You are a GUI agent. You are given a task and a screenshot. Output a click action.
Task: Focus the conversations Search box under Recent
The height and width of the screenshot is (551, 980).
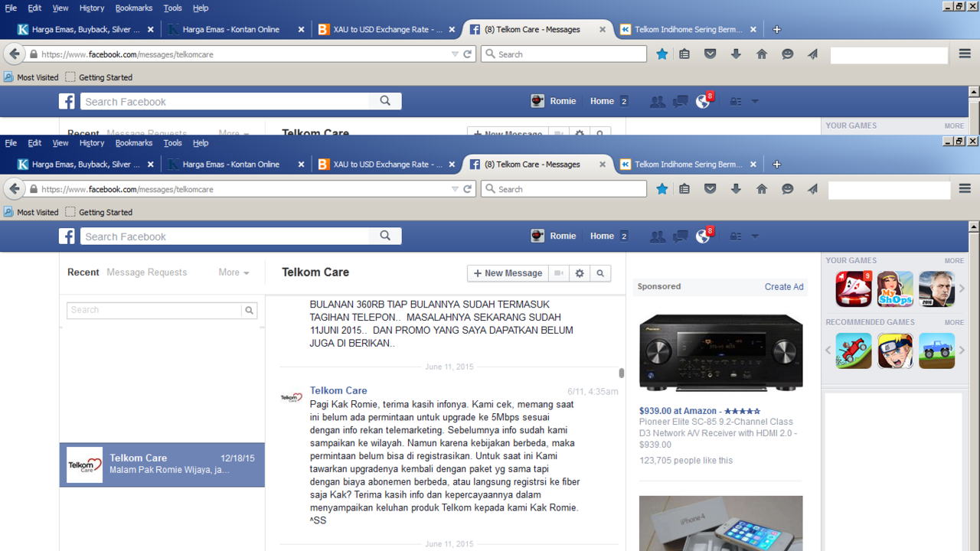(x=154, y=310)
